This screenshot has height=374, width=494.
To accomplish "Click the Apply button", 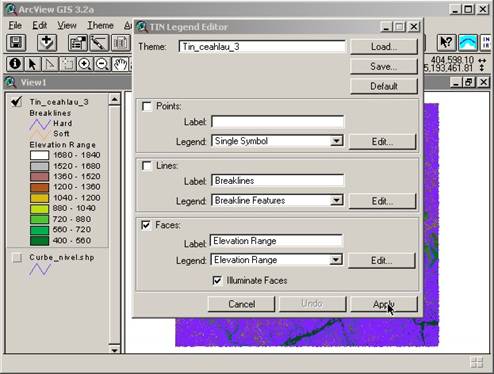I will pyautogui.click(x=384, y=304).
